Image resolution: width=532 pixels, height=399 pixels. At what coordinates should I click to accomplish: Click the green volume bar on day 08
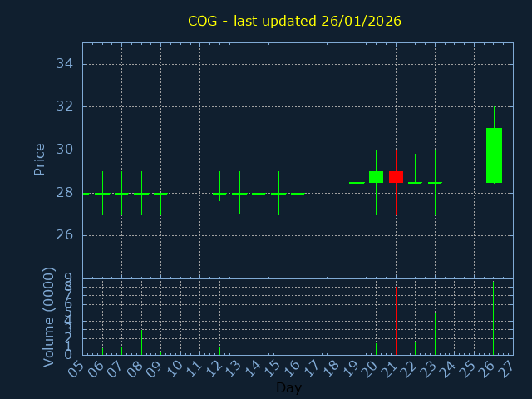click(x=141, y=342)
